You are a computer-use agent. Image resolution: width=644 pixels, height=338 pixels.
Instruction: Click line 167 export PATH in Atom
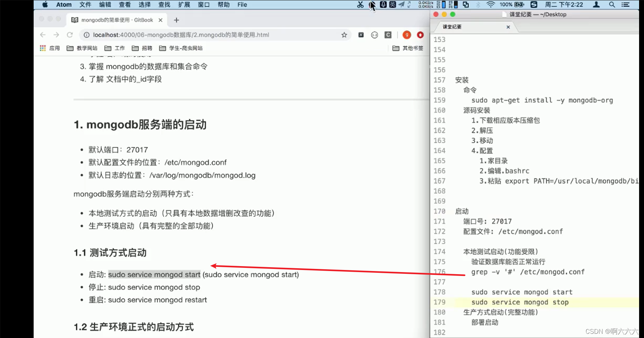point(559,181)
